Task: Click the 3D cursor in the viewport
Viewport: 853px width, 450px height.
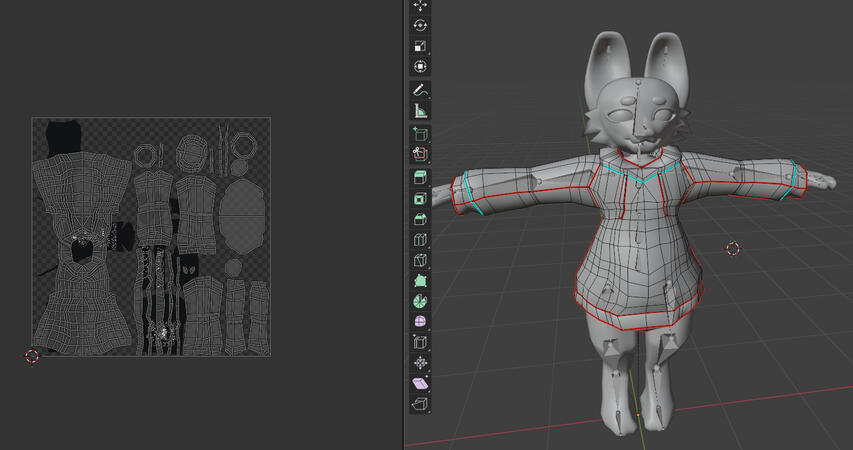Action: click(733, 249)
